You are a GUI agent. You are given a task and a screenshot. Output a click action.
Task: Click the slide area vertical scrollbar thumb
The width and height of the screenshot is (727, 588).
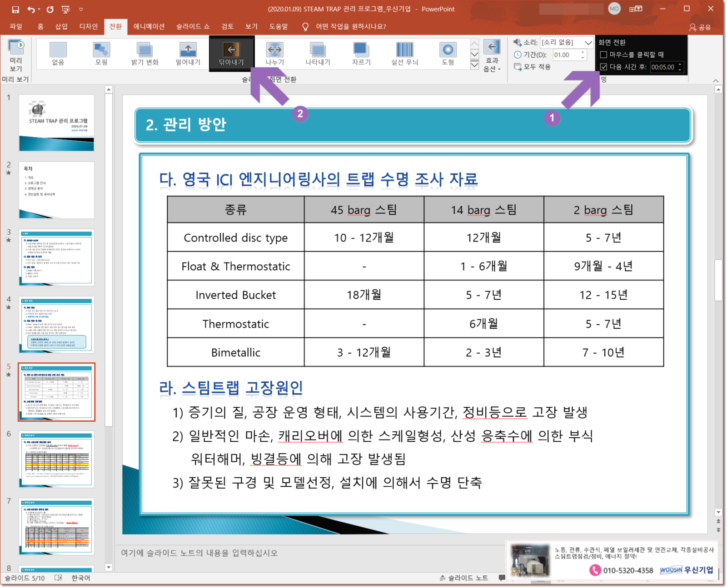pyautogui.click(x=718, y=280)
